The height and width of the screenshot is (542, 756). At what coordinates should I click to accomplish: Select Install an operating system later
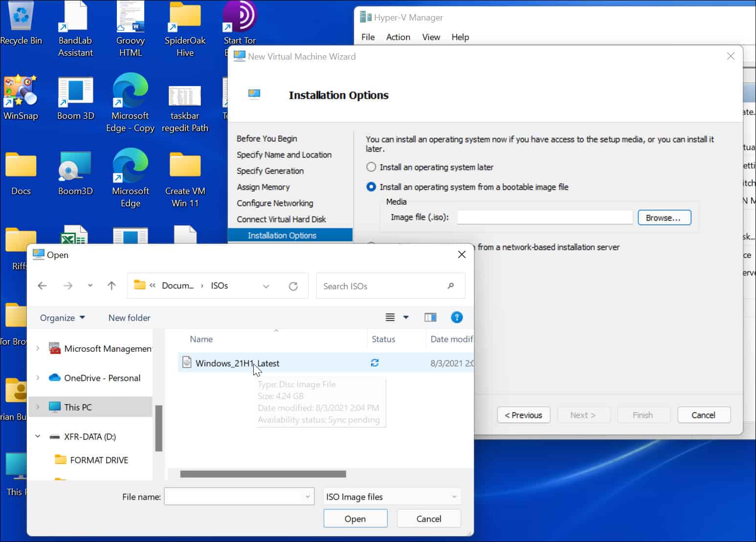(x=371, y=167)
